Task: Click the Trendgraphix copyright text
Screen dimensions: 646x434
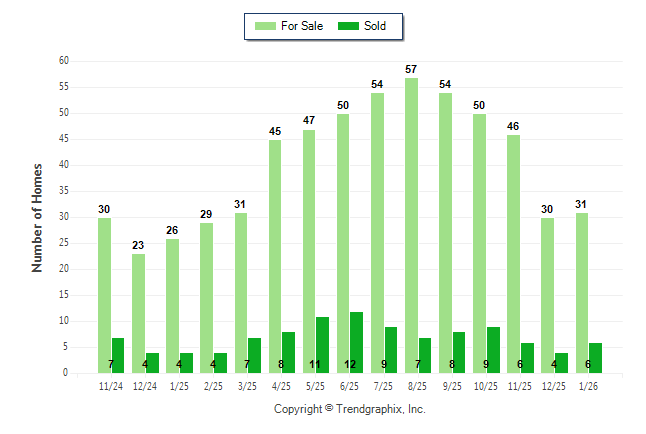Action: pyautogui.click(x=349, y=409)
